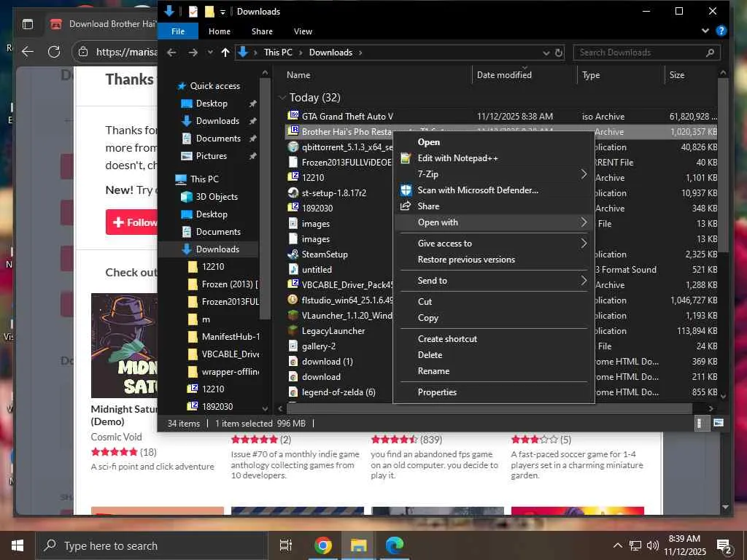Go up one folder level arrow
747x560 pixels.
click(225, 52)
